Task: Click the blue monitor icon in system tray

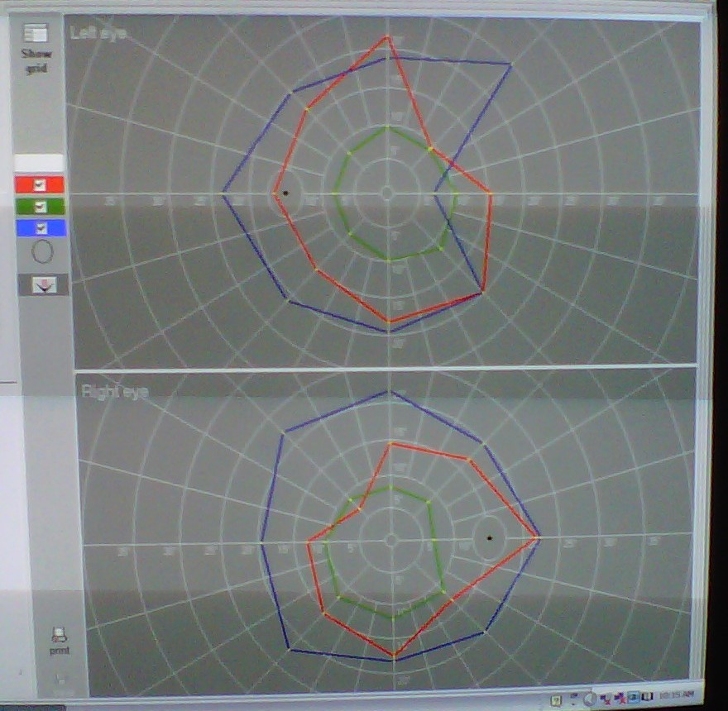Action: 632,697
